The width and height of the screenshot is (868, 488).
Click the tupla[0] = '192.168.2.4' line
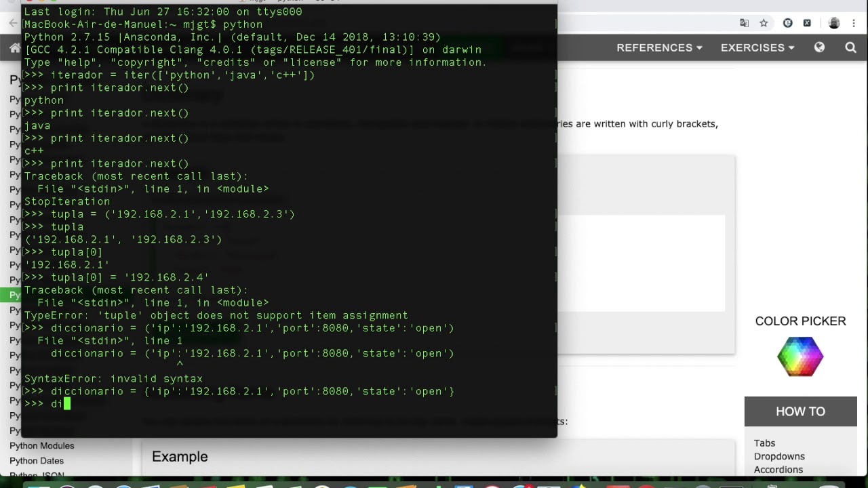pyautogui.click(x=117, y=277)
